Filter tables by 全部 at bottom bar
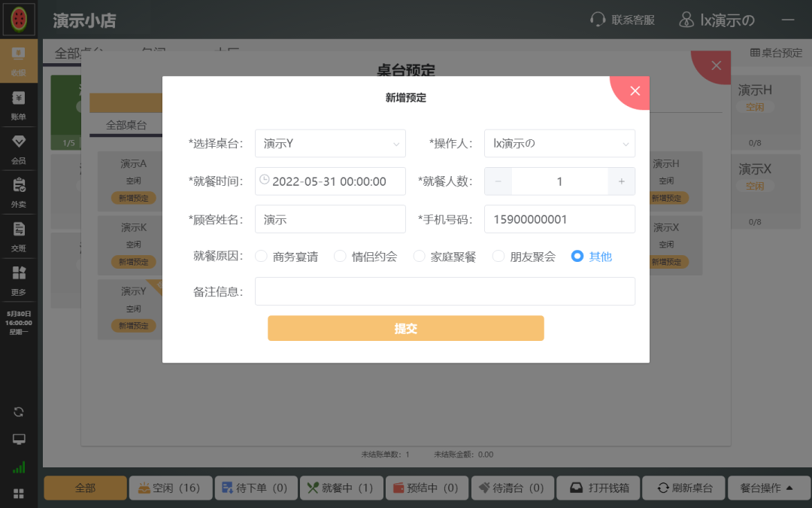 pyautogui.click(x=86, y=488)
